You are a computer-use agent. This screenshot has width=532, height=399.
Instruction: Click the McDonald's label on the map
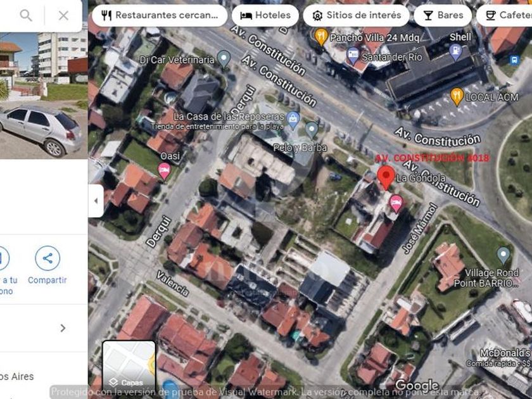coord(505,353)
